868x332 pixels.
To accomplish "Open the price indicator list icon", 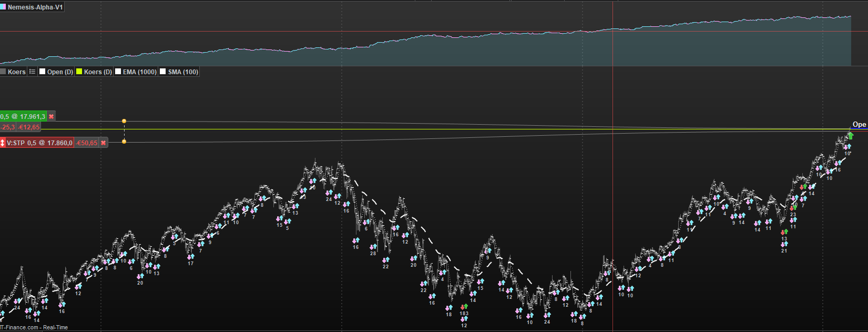I will pyautogui.click(x=32, y=72).
